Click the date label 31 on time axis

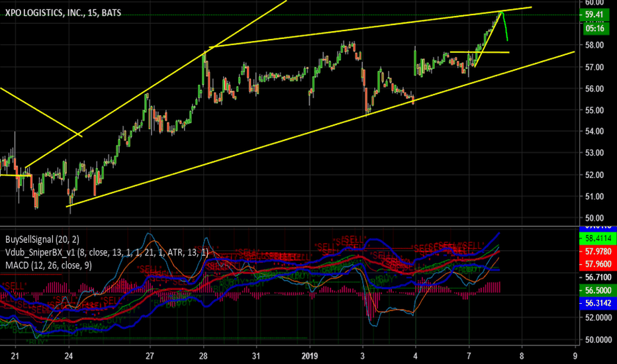[x=256, y=356]
